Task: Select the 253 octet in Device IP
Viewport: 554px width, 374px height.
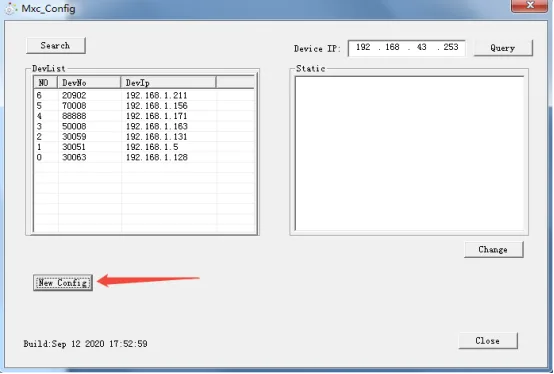Action: coord(451,47)
